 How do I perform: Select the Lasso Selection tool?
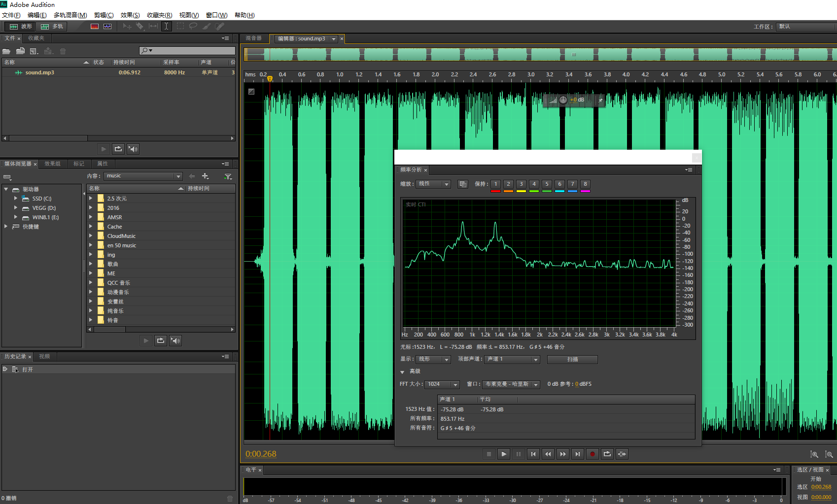point(193,26)
